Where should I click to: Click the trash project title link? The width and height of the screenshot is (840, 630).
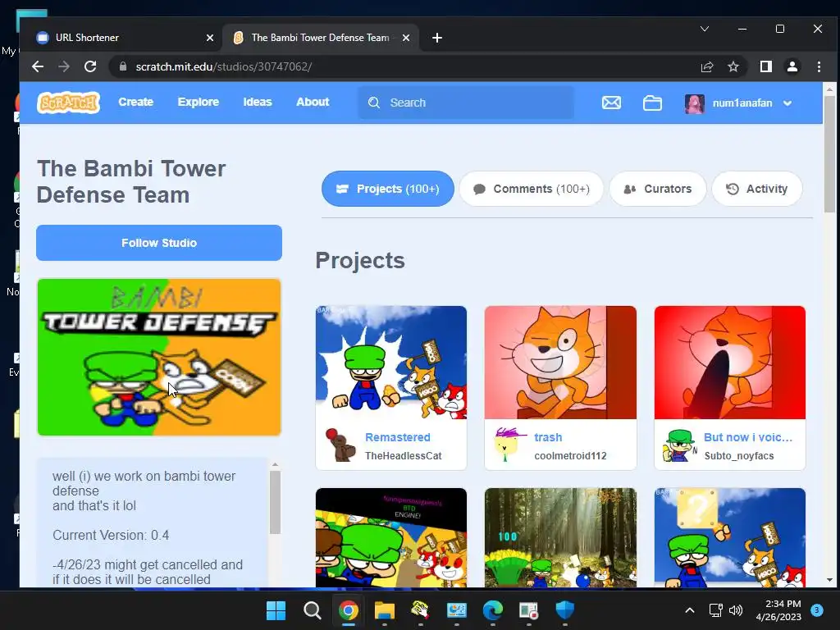click(x=548, y=437)
